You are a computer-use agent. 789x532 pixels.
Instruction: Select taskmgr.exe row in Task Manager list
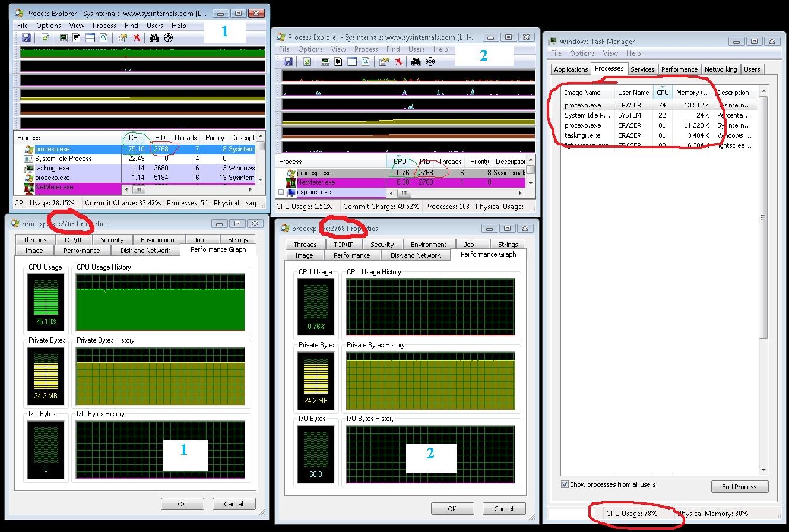click(x=659, y=135)
